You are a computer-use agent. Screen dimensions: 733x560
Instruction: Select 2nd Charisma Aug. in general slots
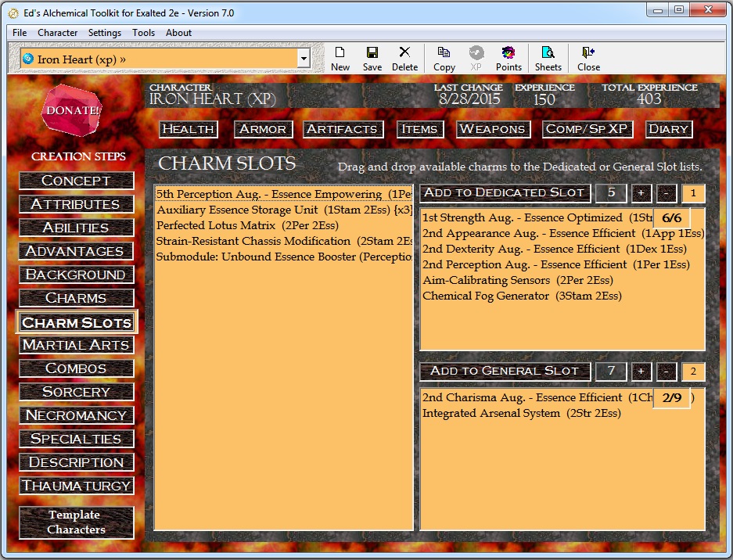pyautogui.click(x=537, y=397)
